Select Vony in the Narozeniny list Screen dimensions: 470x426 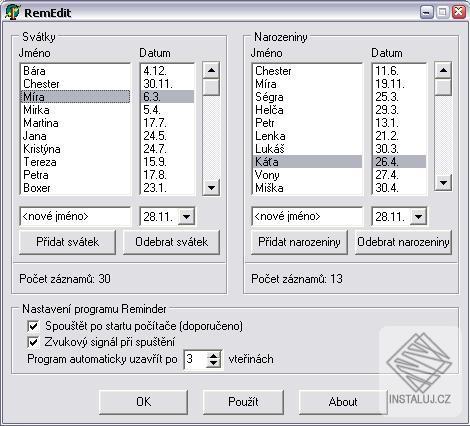pyautogui.click(x=307, y=175)
